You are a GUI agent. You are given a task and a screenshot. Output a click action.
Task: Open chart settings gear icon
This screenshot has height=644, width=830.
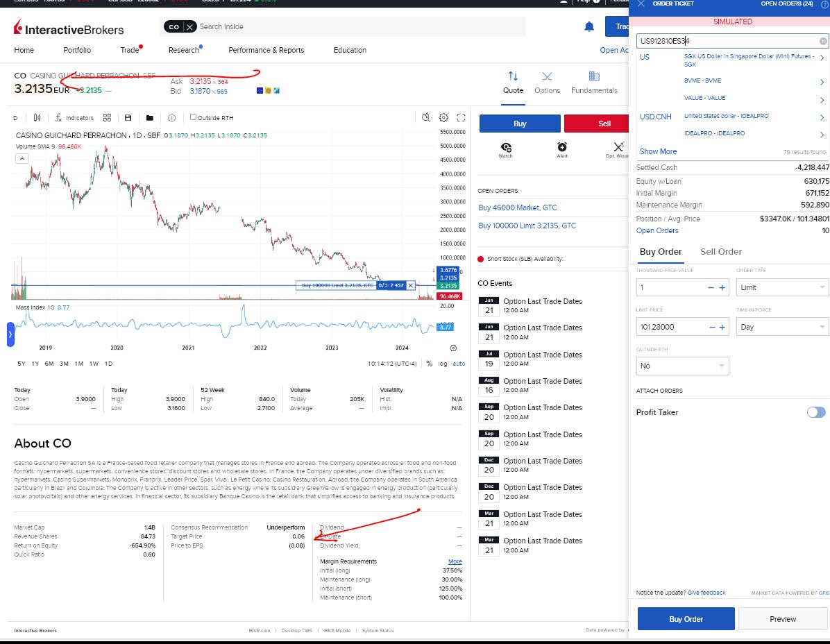(x=443, y=117)
